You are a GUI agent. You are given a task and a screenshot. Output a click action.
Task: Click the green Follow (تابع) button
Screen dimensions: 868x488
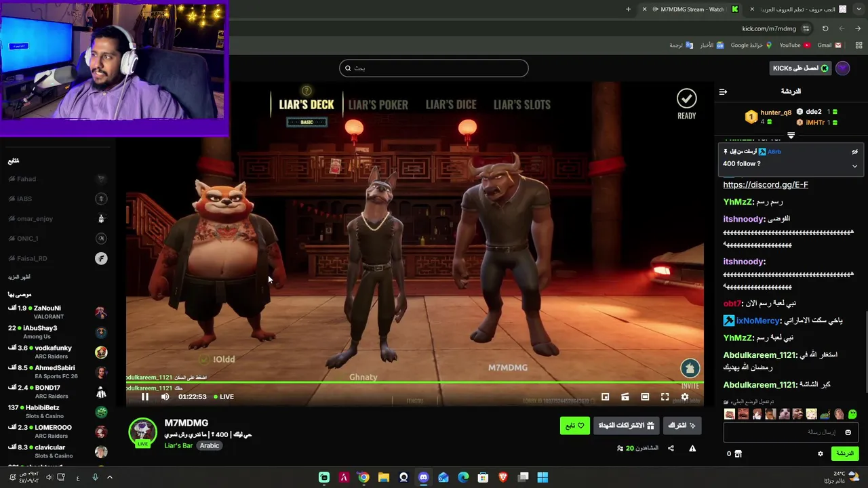(x=575, y=426)
